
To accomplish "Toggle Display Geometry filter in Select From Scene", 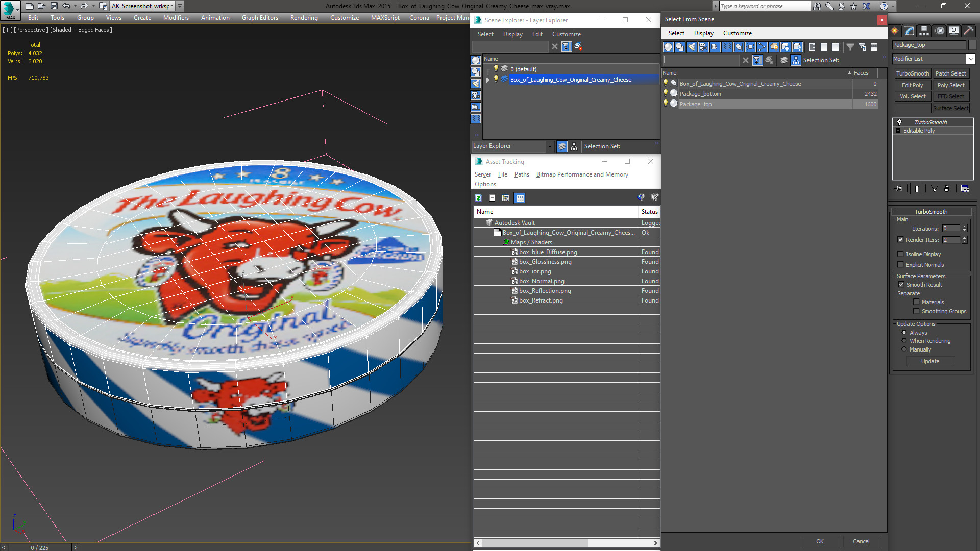I will tap(668, 47).
